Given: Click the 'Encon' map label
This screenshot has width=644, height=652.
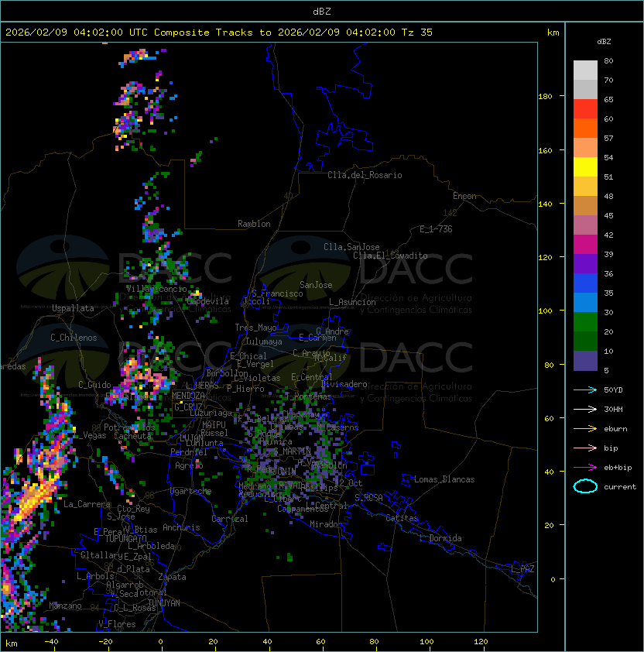Looking at the screenshot, I should click(x=464, y=196).
